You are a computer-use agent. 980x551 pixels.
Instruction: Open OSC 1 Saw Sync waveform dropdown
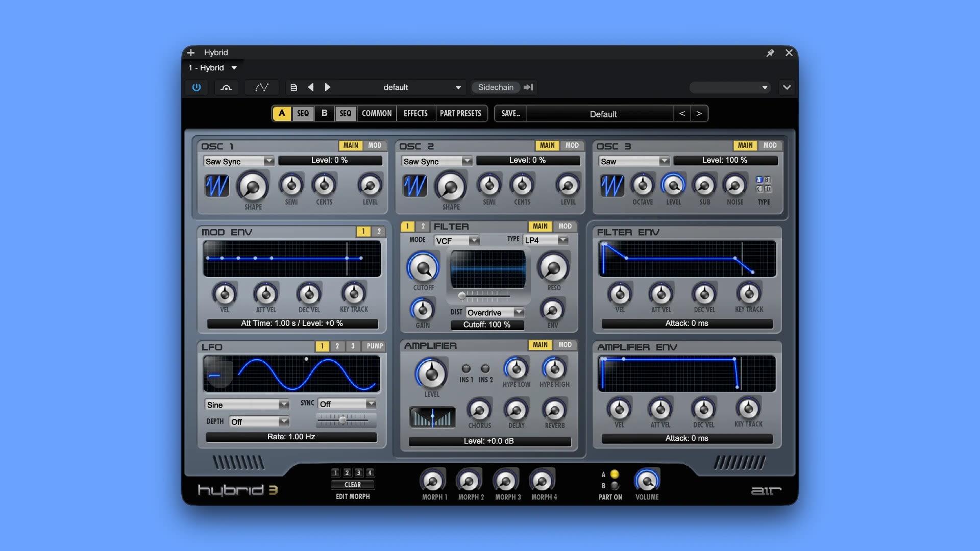tap(239, 161)
